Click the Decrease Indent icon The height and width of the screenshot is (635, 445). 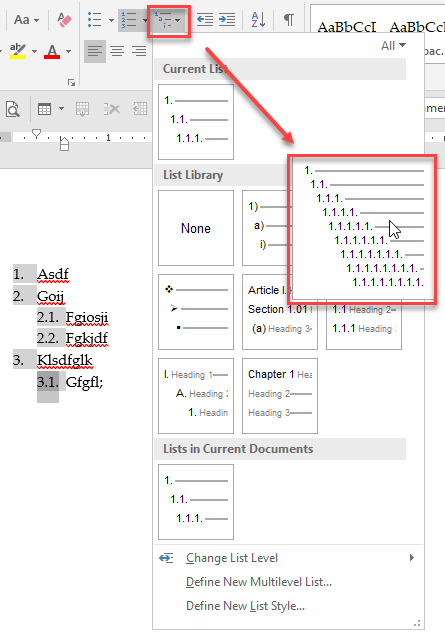point(205,19)
